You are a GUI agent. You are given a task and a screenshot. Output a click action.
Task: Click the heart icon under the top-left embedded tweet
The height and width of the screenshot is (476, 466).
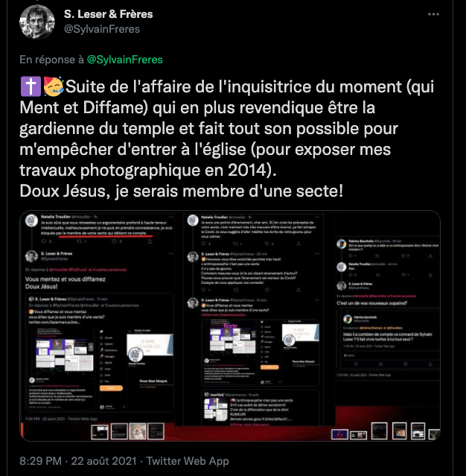pos(114,241)
